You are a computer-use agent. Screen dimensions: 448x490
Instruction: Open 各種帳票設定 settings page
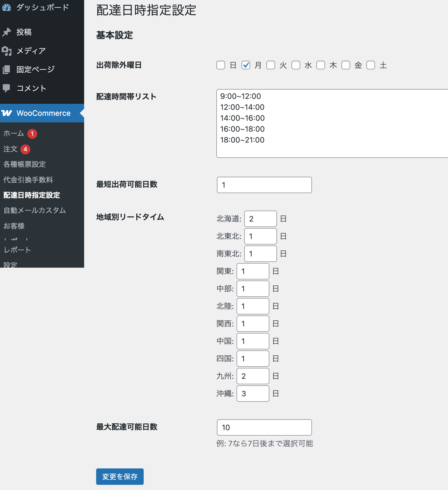click(x=25, y=164)
